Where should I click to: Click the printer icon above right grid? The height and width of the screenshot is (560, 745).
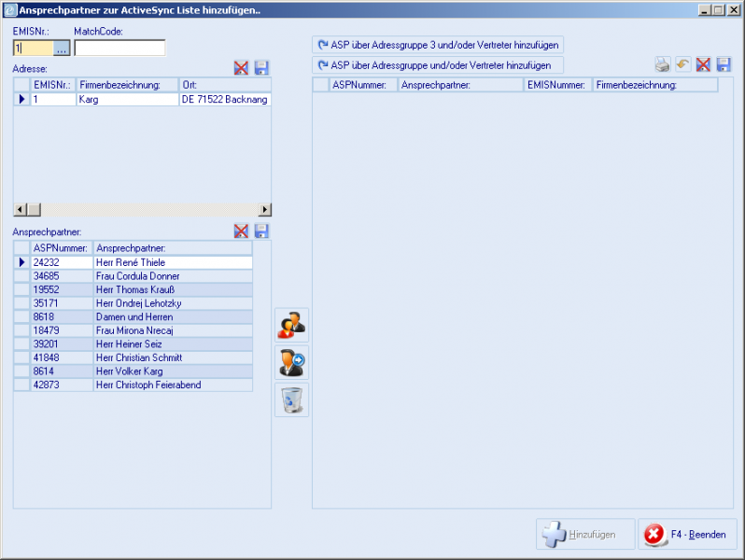[662, 64]
